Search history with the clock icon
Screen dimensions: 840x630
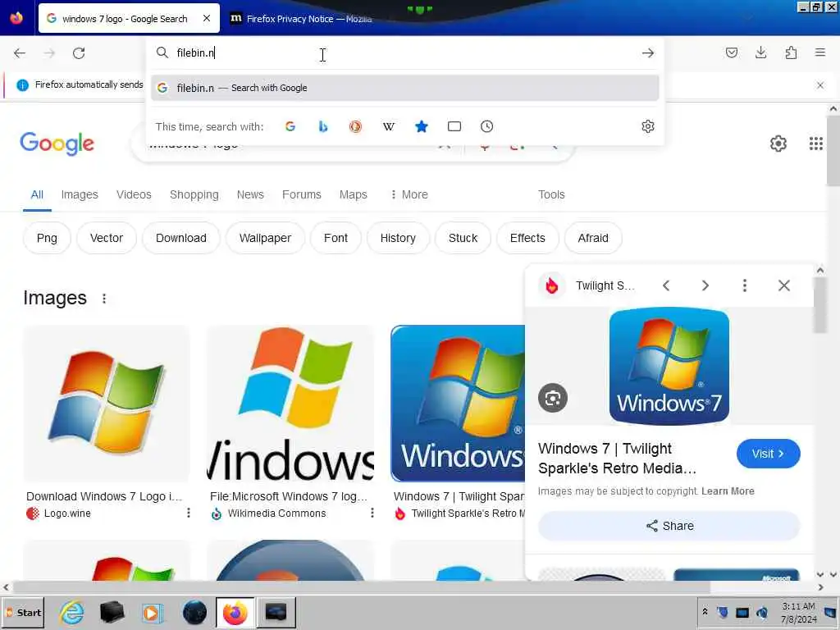coord(487,126)
